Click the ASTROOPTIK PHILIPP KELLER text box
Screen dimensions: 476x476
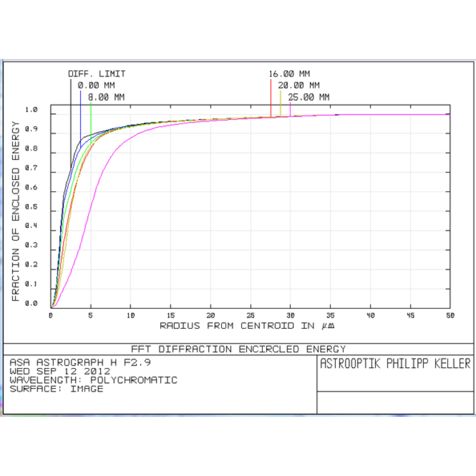[395, 364]
